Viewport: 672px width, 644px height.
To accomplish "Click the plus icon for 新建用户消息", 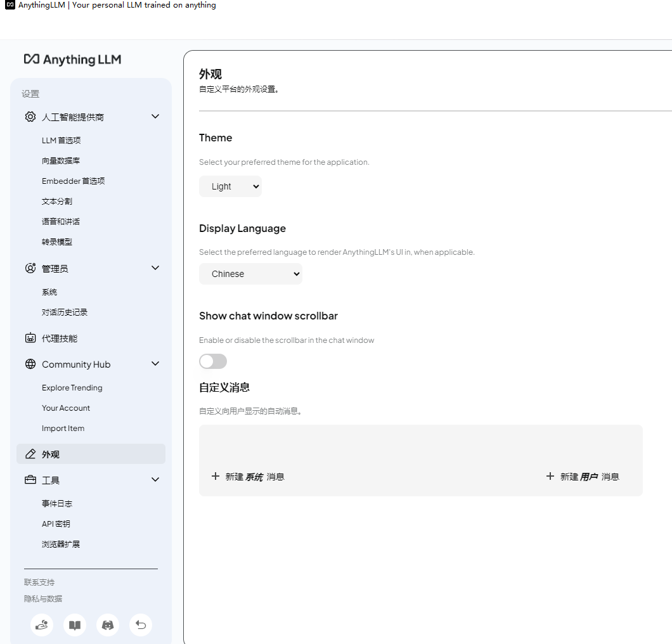I will click(550, 476).
